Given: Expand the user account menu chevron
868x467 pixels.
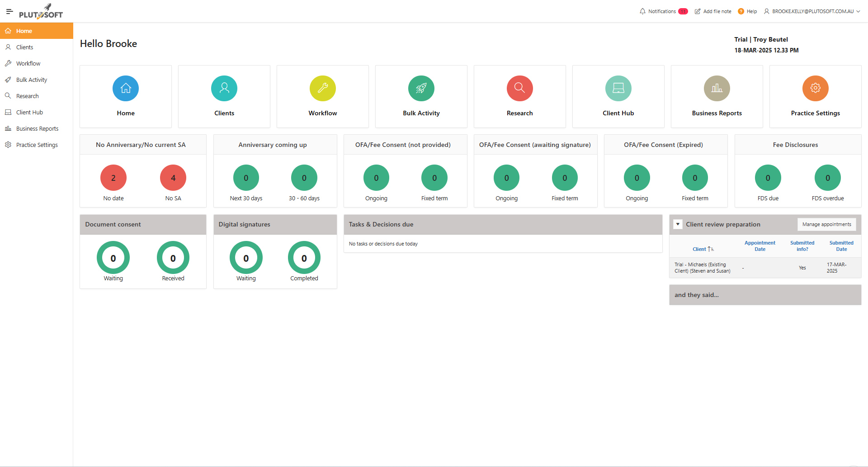Looking at the screenshot, I should (859, 11).
